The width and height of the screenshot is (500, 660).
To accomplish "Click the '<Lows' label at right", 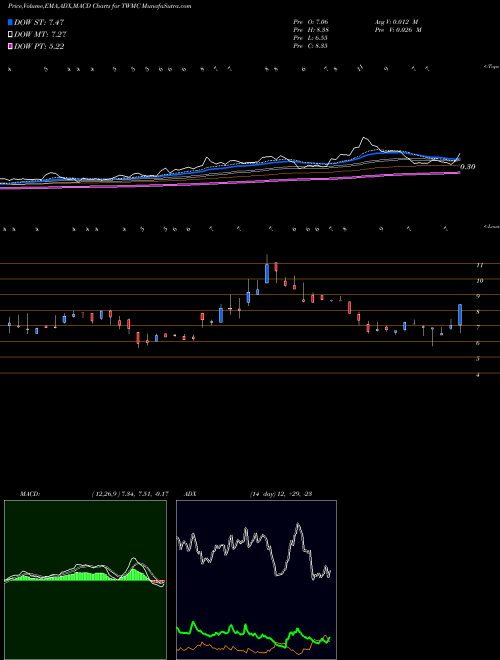I will point(491,226).
